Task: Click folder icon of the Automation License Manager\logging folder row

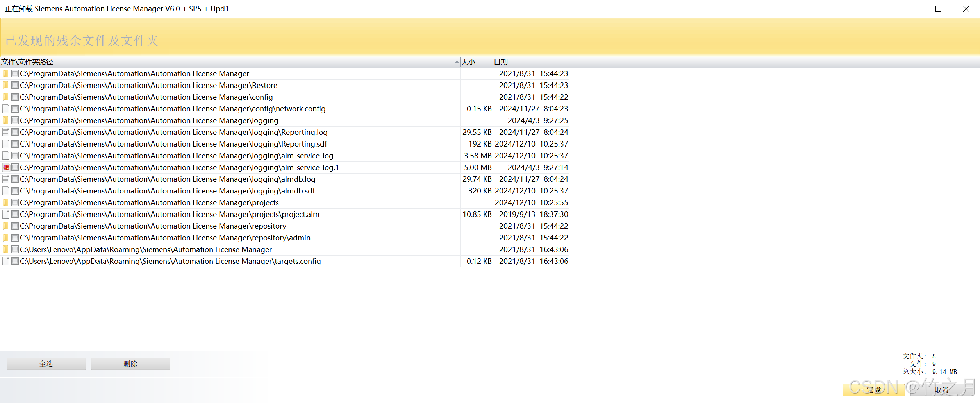Action: click(x=5, y=120)
